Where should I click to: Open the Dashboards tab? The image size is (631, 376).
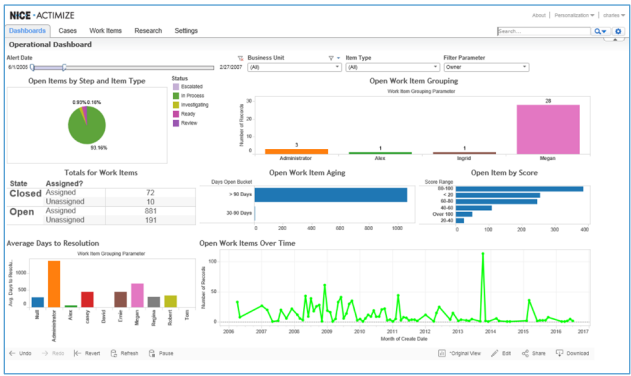click(x=27, y=31)
